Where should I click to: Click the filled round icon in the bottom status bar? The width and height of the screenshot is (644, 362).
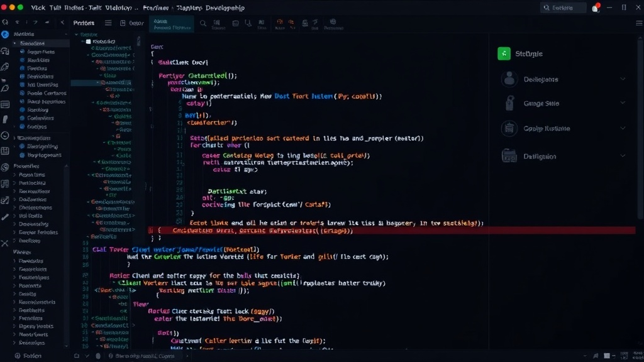[98, 356]
